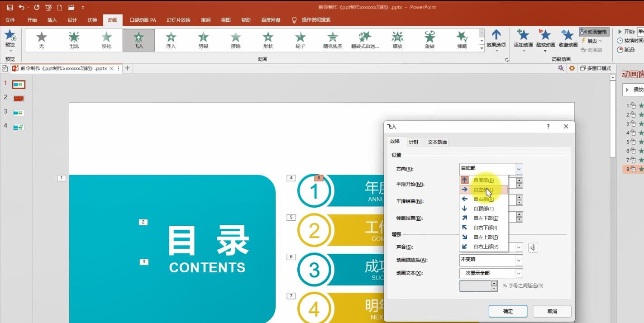Undo the last action

click(21, 7)
